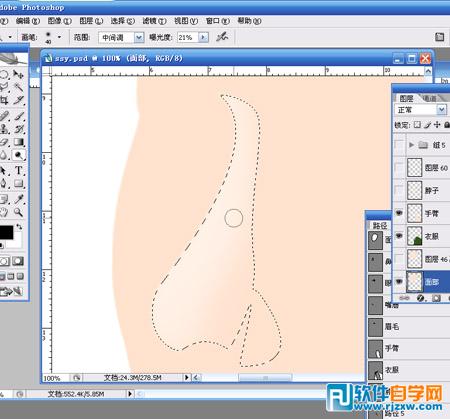Select the Type tool
The image size is (450, 419).
click(19, 170)
